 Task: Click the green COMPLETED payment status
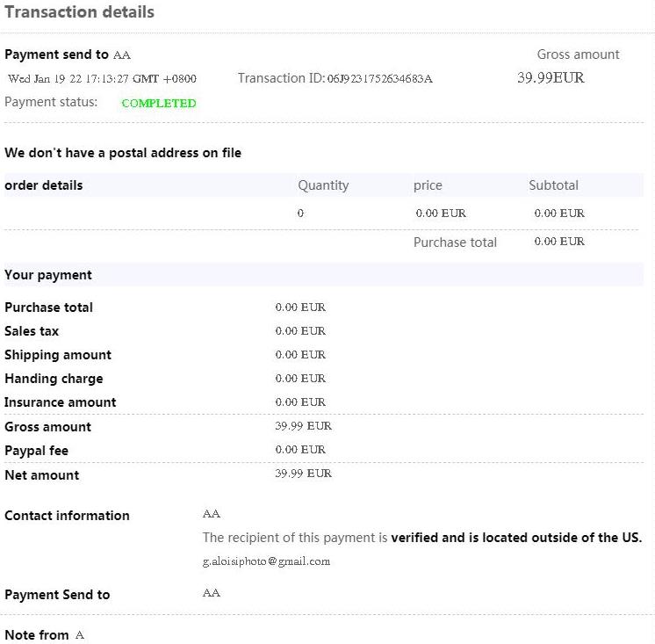pyautogui.click(x=159, y=103)
